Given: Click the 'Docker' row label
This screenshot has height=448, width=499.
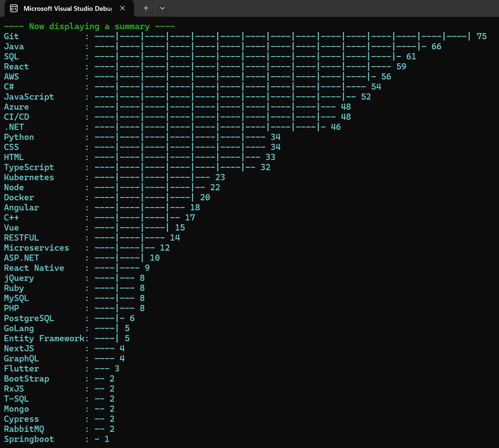Looking at the screenshot, I should point(19,197).
